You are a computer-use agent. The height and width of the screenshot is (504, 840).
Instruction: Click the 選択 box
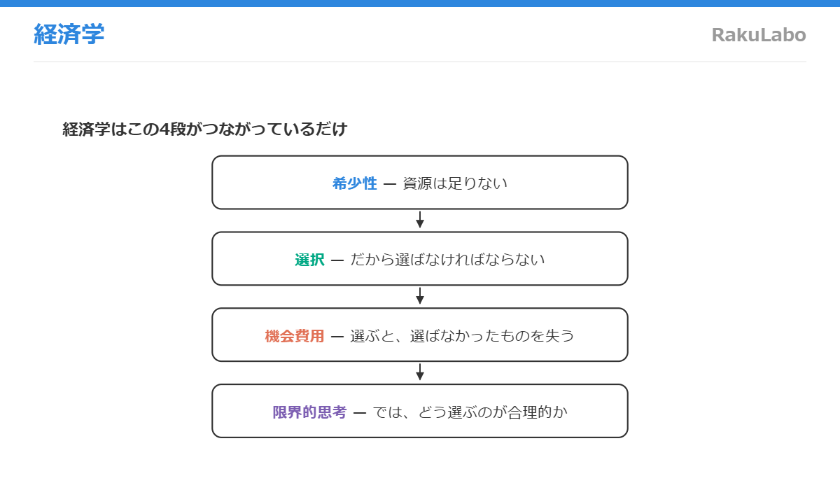point(420,259)
